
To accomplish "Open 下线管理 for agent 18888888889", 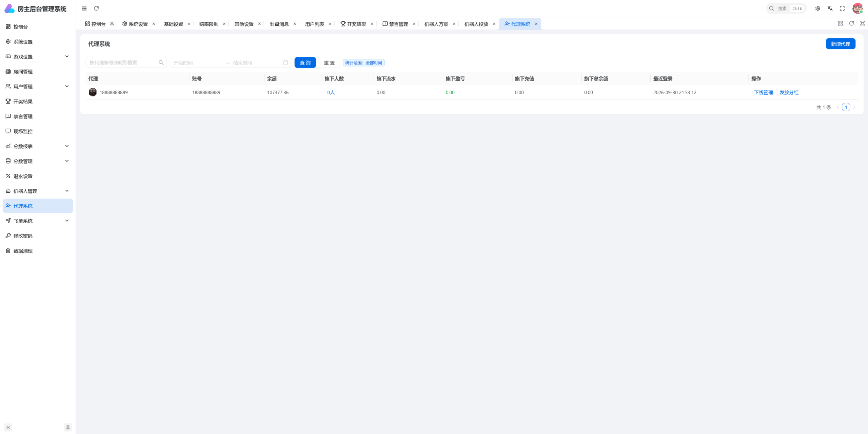I will pyautogui.click(x=764, y=92).
